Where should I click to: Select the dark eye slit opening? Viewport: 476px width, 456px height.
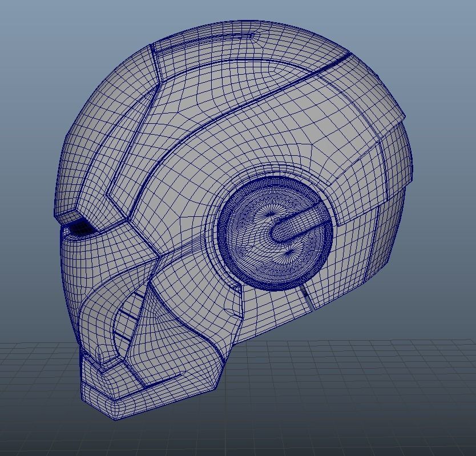(x=81, y=228)
